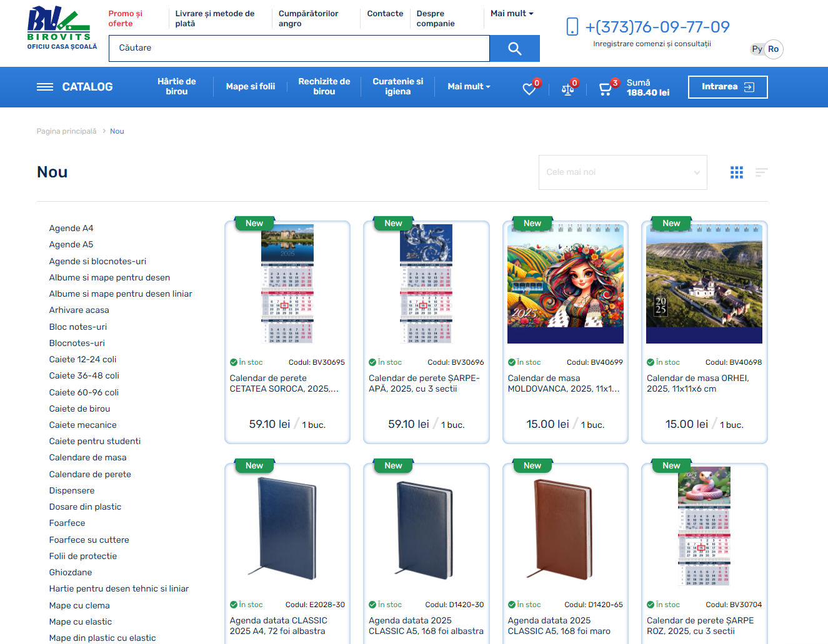Viewport: 828px width, 644px height.
Task: Open 'Despre companie' page
Action: (x=436, y=18)
